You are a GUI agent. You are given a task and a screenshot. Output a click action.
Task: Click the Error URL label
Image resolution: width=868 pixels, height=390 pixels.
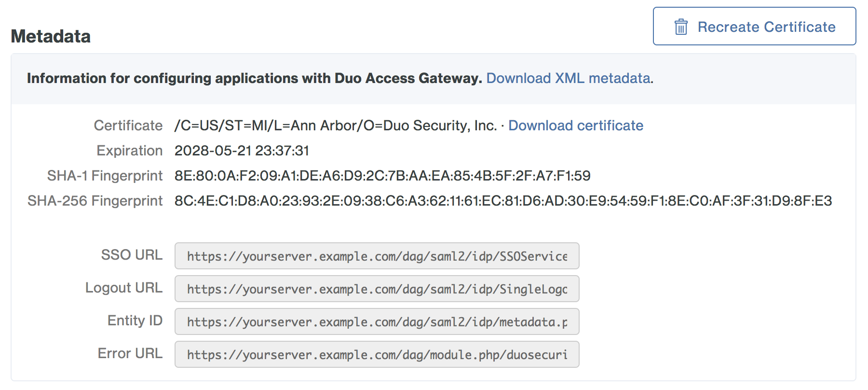(130, 353)
